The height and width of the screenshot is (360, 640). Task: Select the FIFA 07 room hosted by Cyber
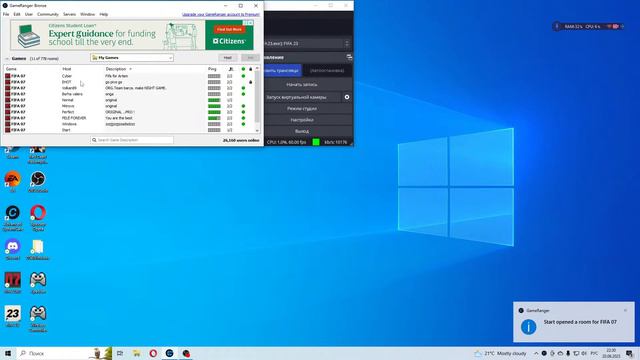click(129, 76)
